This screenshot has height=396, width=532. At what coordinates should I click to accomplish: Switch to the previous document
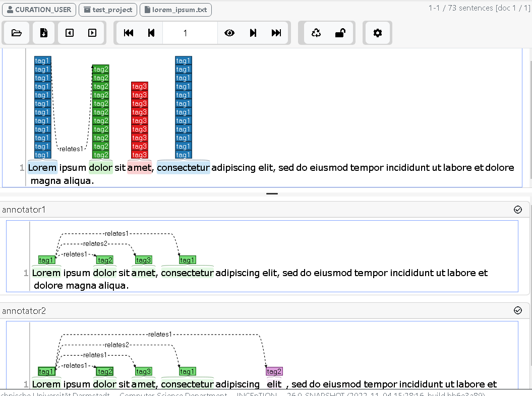coord(69,33)
